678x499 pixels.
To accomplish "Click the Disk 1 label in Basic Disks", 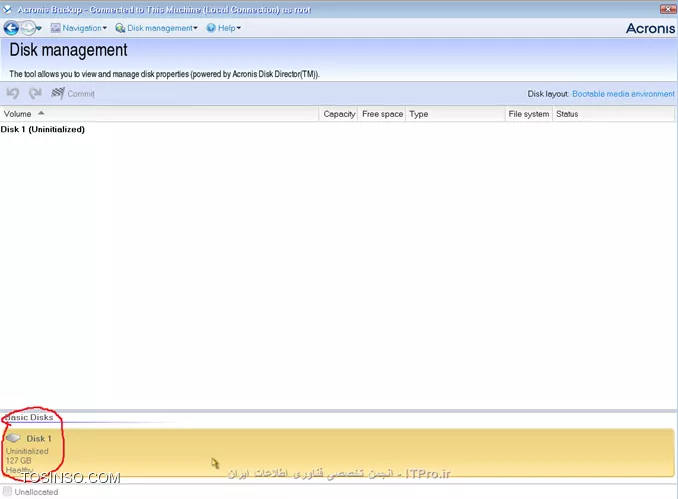I will (39, 438).
